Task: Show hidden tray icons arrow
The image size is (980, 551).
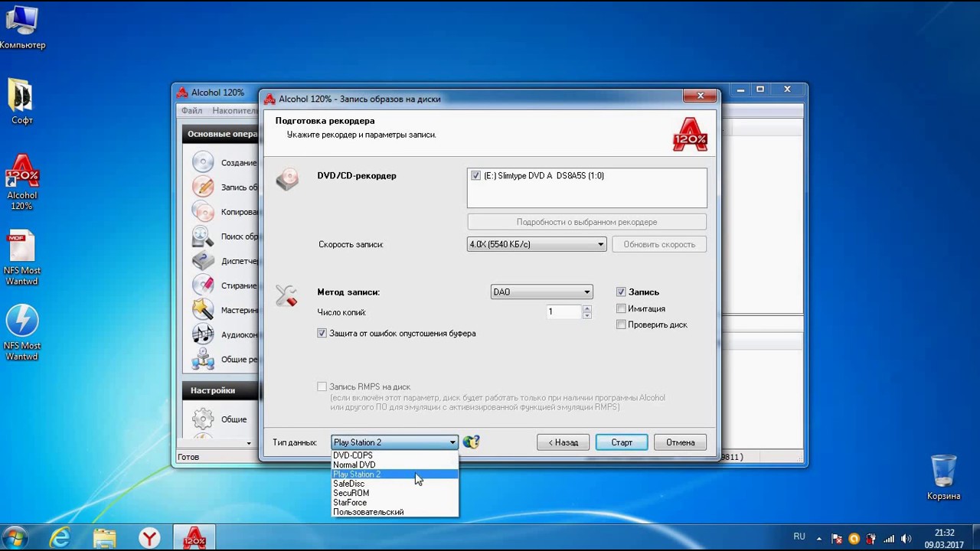Action: [x=820, y=538]
